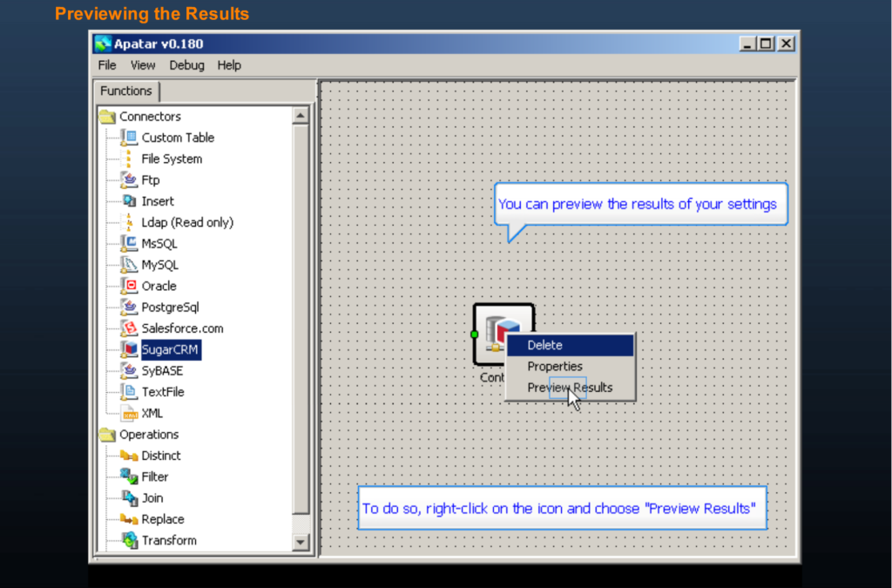Viewport: 892px width, 588px height.
Task: Open the Help menu
Action: pyautogui.click(x=229, y=65)
